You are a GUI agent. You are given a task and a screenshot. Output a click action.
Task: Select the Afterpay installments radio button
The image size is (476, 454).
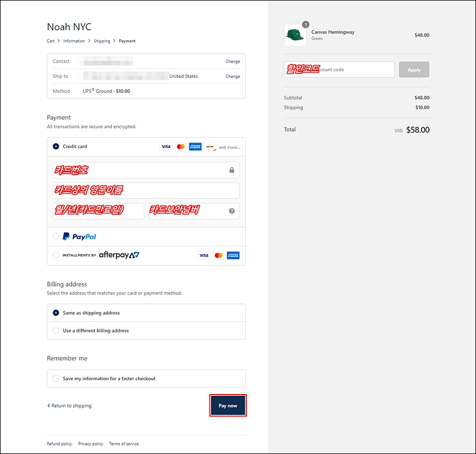(x=56, y=255)
